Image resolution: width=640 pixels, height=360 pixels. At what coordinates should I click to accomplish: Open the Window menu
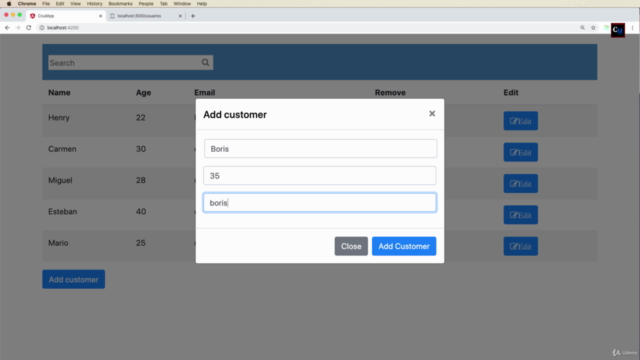pos(182,4)
